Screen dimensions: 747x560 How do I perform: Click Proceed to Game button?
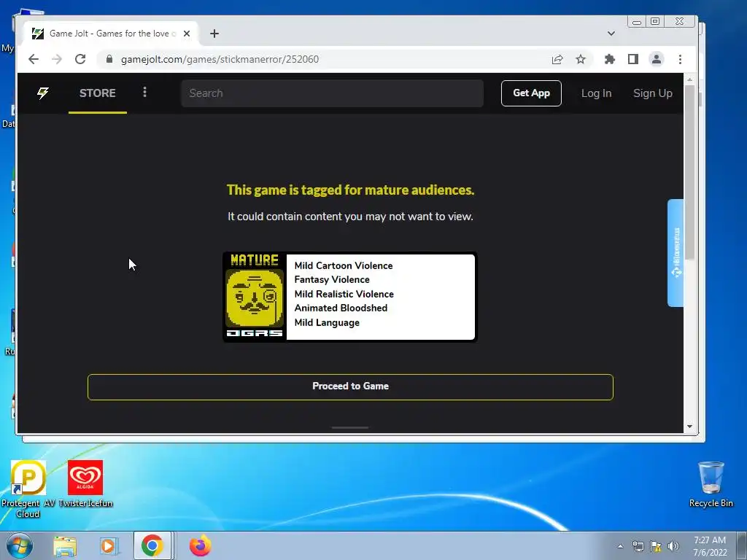click(350, 386)
